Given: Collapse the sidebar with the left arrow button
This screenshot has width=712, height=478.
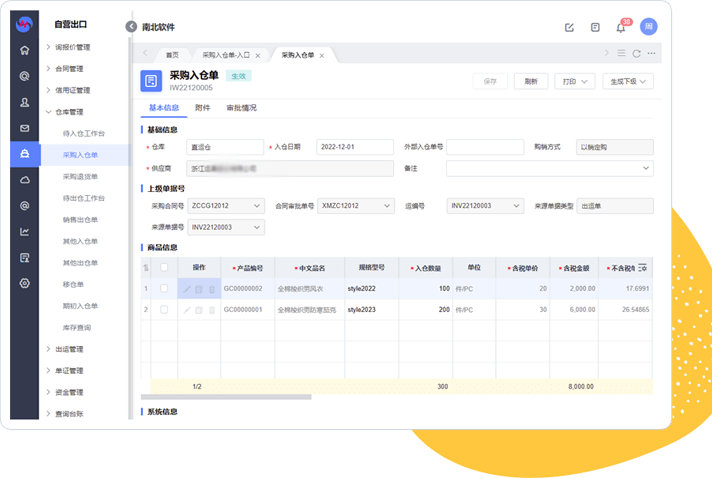Looking at the screenshot, I should [131, 27].
